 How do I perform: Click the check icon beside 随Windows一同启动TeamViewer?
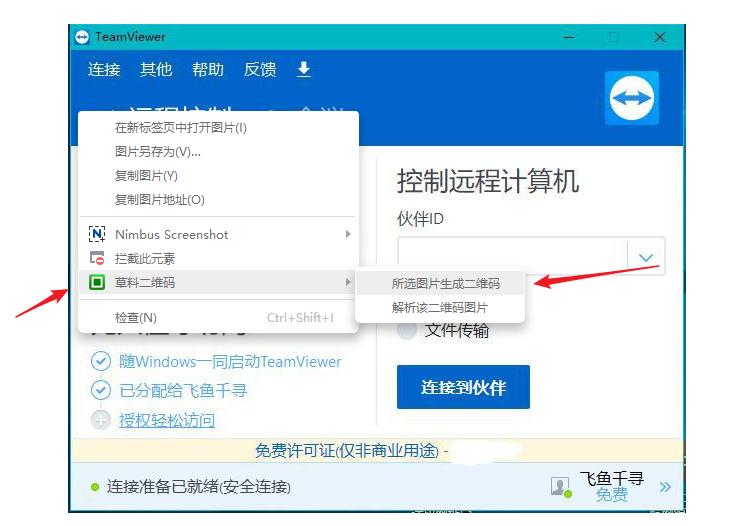tap(101, 361)
